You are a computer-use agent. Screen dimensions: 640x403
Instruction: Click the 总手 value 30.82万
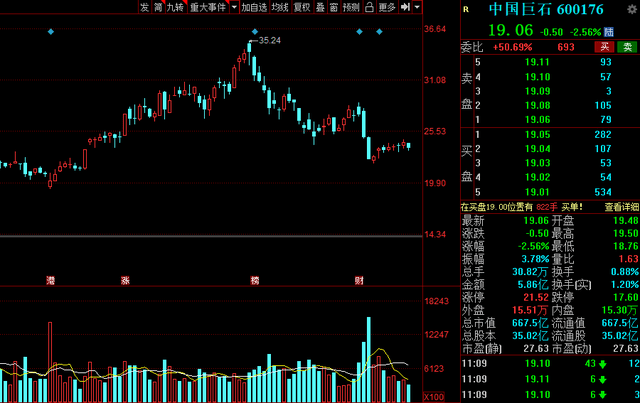click(x=530, y=272)
